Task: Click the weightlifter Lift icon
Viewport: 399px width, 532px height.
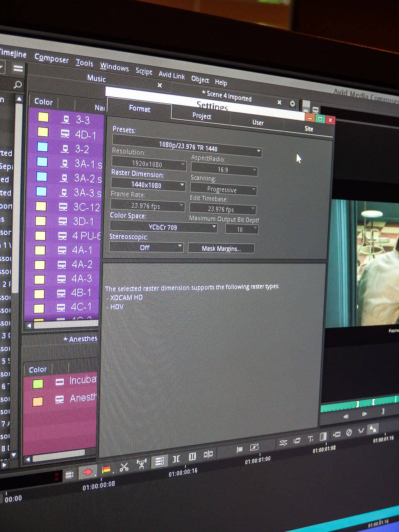Action: 142,464
